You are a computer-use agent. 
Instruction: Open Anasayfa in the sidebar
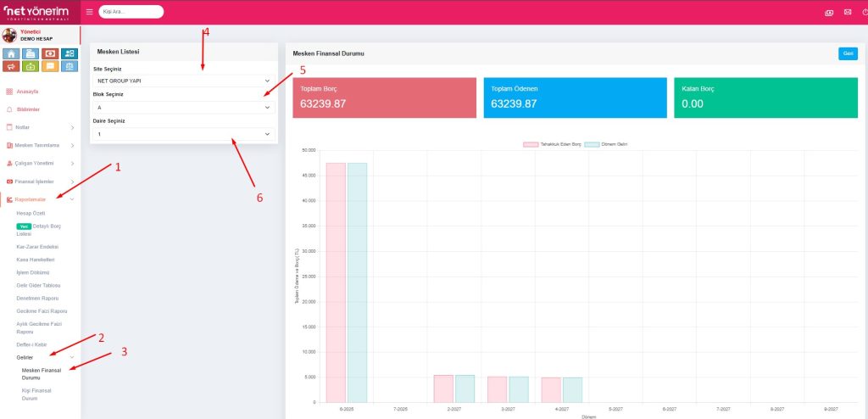click(x=28, y=91)
